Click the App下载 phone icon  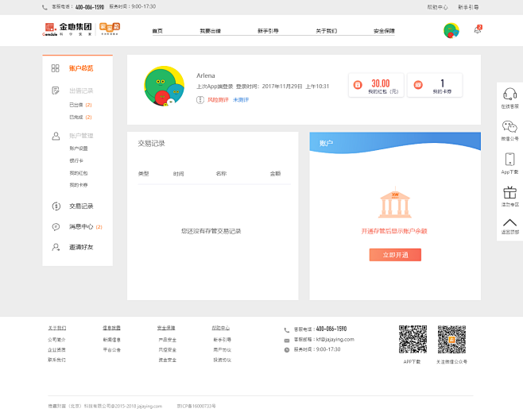click(x=509, y=160)
